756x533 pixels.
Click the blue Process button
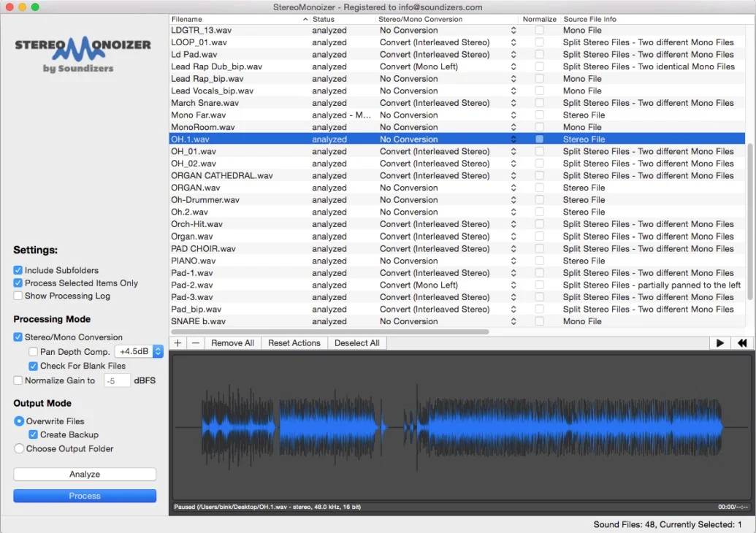click(85, 496)
